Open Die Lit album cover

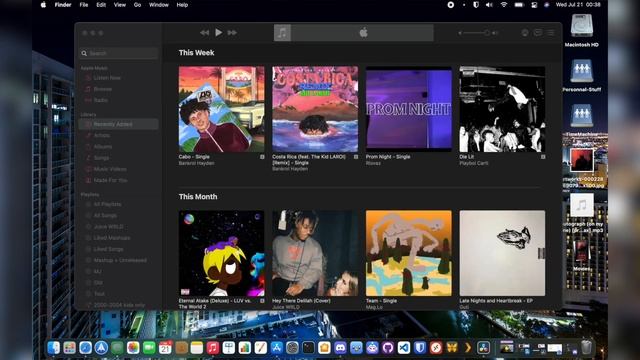point(502,109)
